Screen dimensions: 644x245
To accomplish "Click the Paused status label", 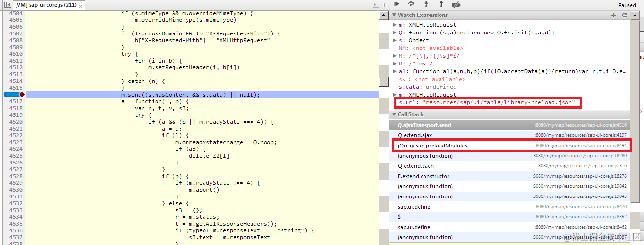I will click(x=628, y=5).
